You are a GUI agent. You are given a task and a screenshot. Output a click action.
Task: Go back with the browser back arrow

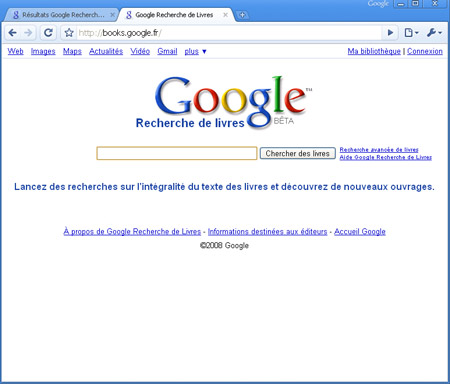[x=13, y=33]
